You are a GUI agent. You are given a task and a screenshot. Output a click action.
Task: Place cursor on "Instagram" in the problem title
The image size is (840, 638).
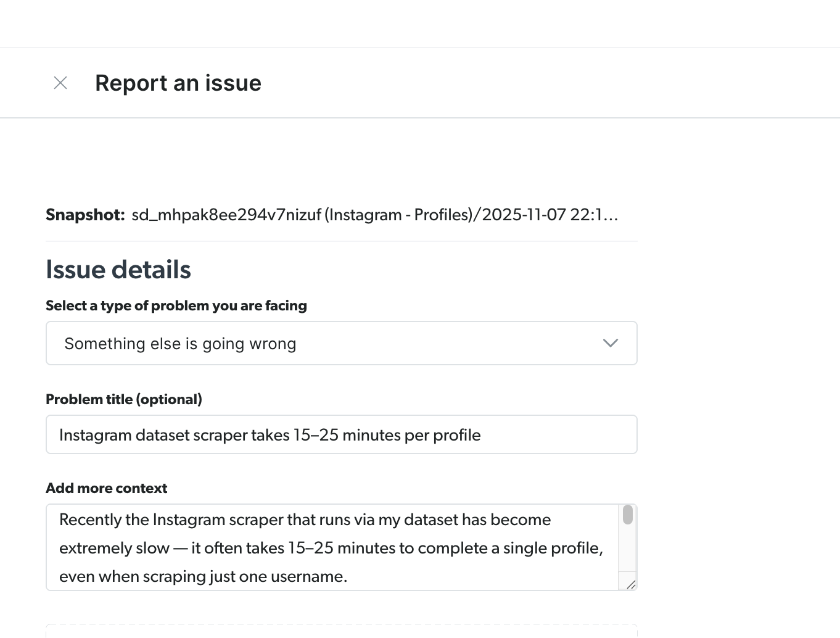point(95,435)
